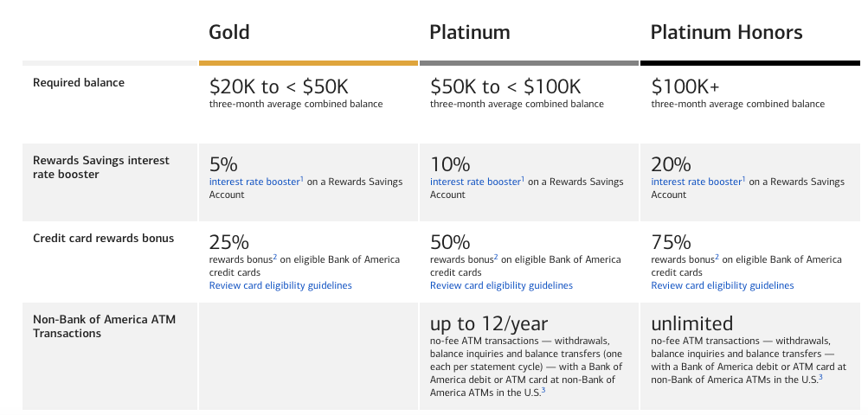This screenshot has height=415, width=868.
Task: Click footnote 2 beside Platinum rewards bonus
Action: (495, 258)
